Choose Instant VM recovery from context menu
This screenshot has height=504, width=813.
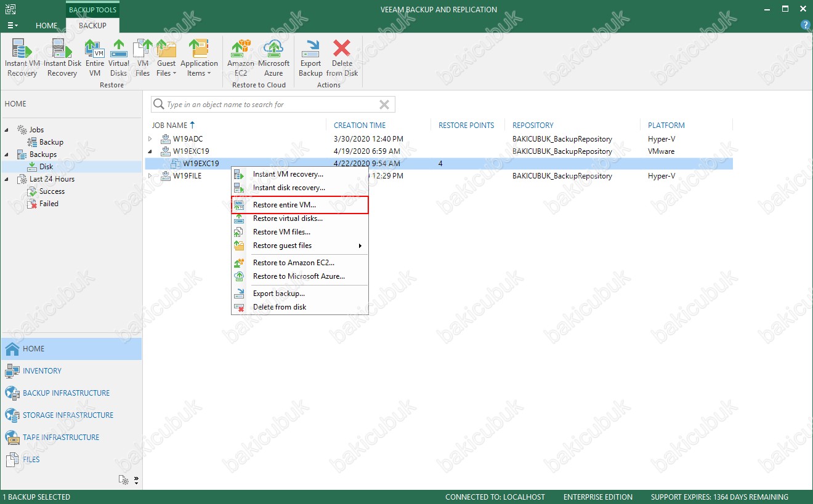pyautogui.click(x=300, y=174)
